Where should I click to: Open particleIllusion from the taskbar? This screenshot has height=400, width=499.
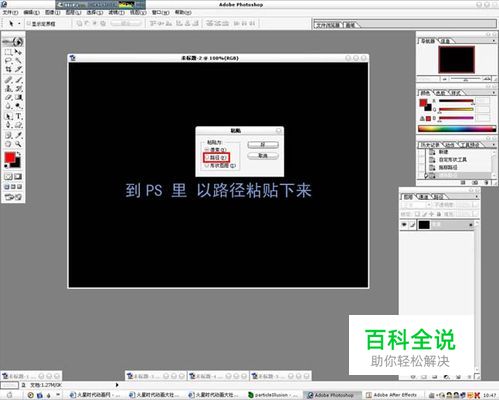pyautogui.click(x=274, y=395)
